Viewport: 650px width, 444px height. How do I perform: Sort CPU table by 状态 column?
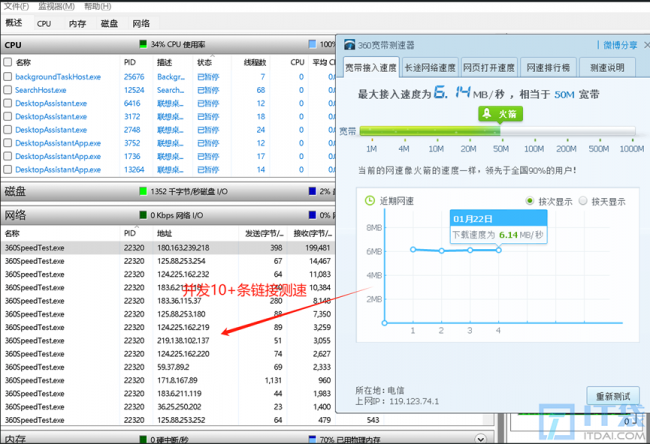tap(204, 62)
